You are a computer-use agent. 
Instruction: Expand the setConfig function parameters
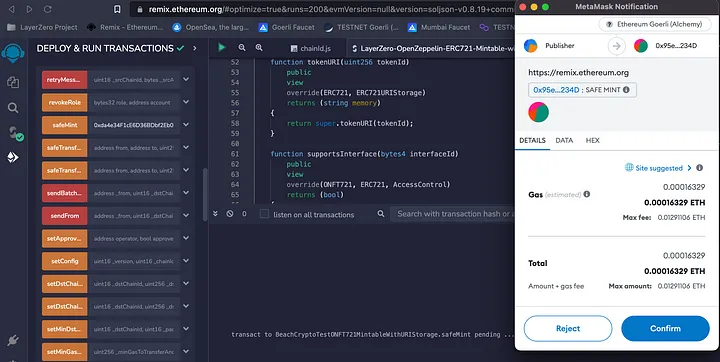[186, 260]
